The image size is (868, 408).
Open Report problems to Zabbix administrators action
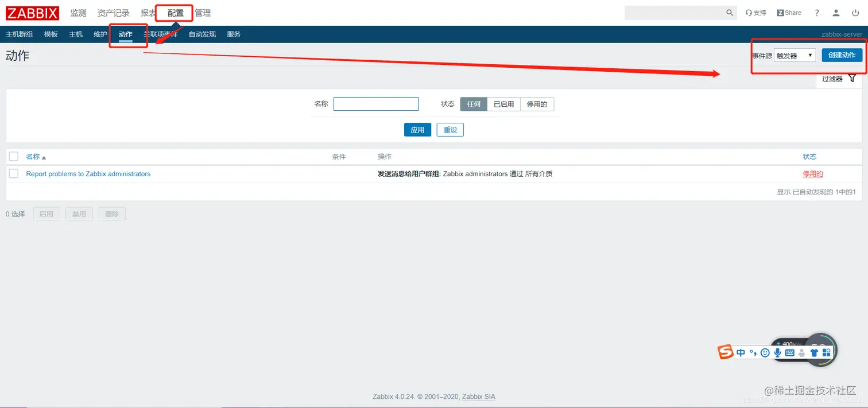(88, 174)
